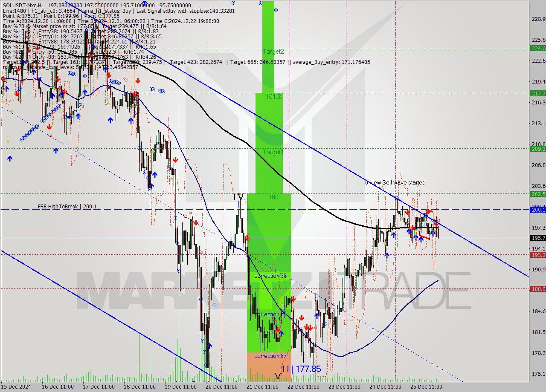Viewport: 546px width, 392px height.
Task: Click the red 188.0 price tag
Action: click(x=537, y=289)
